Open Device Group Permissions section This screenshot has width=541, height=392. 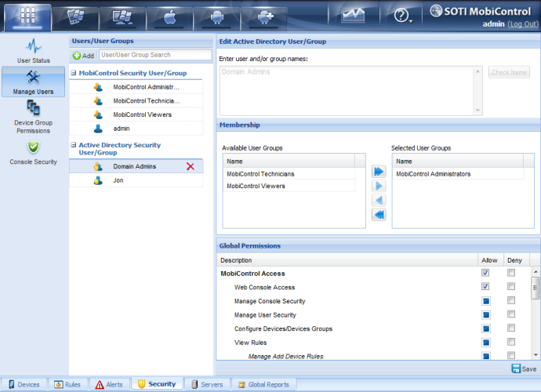[34, 117]
